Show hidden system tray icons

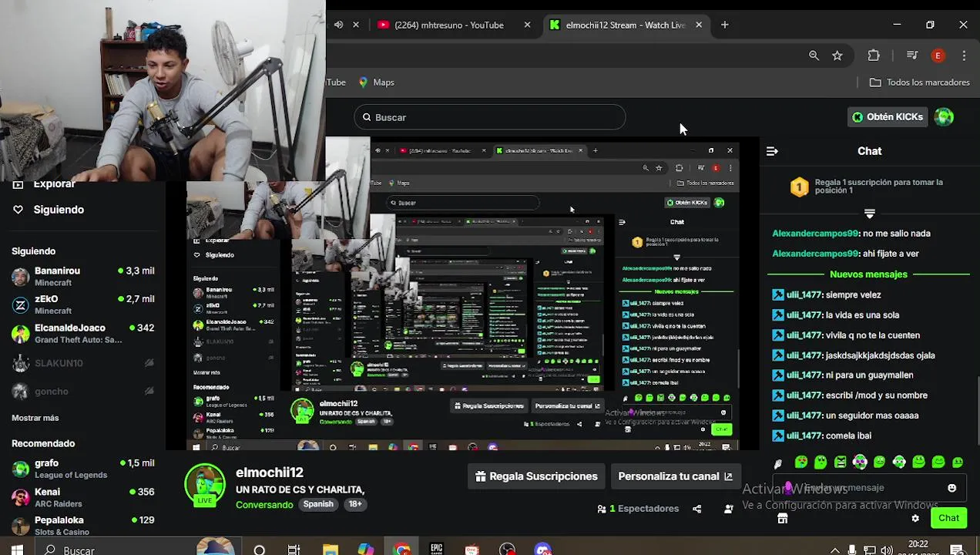click(835, 550)
